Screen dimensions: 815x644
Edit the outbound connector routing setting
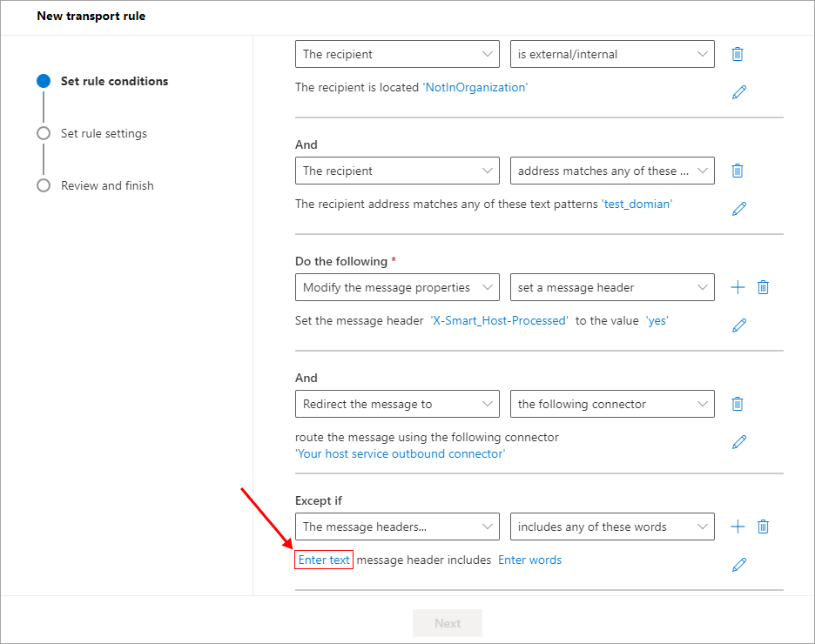[x=739, y=442]
